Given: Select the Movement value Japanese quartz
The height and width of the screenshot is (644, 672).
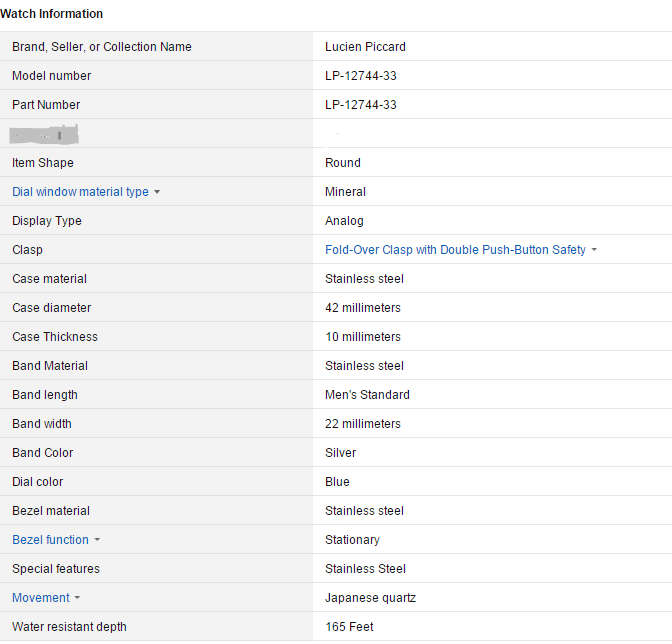Looking at the screenshot, I should click(370, 598).
